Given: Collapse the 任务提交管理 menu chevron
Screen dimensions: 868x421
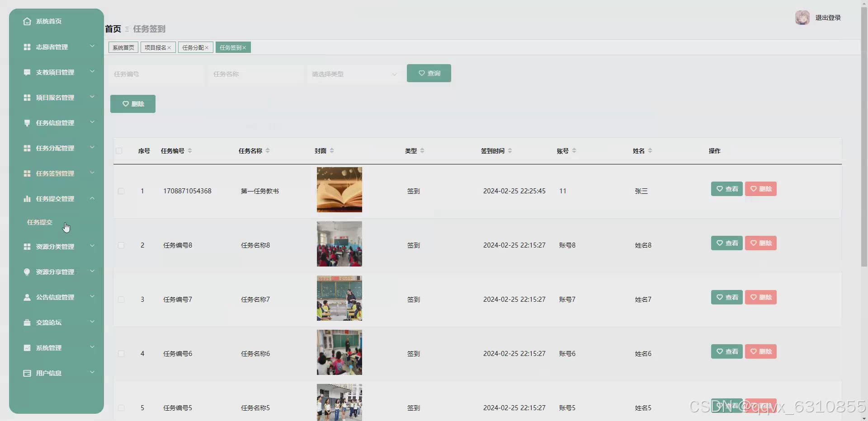Looking at the screenshot, I should (x=92, y=198).
